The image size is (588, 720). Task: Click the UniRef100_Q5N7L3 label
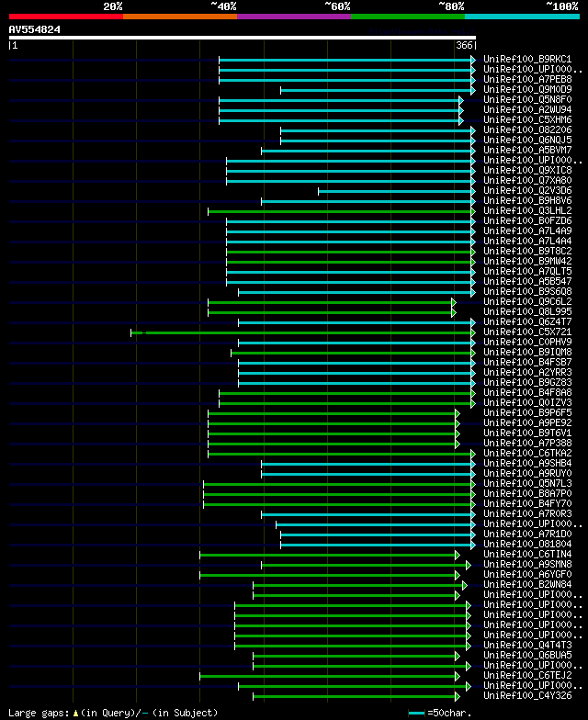[x=527, y=483]
